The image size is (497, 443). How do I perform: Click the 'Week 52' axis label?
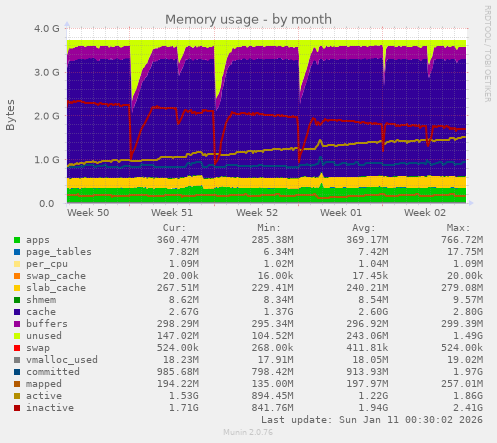click(257, 213)
